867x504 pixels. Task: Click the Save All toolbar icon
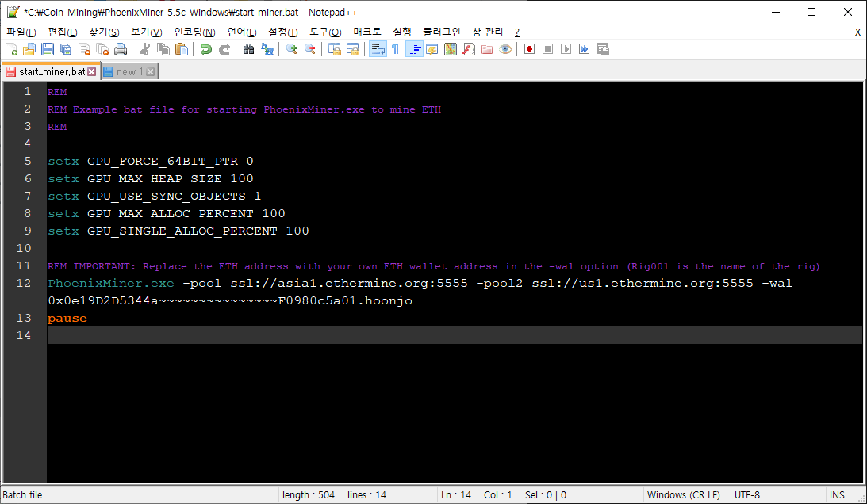[66, 49]
